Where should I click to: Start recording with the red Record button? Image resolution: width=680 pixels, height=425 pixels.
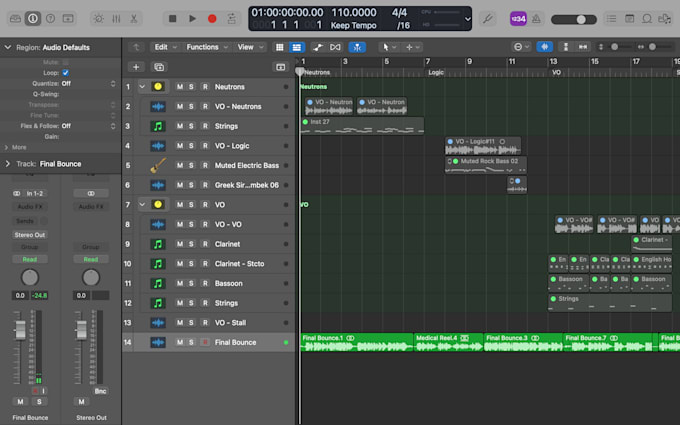pos(212,19)
